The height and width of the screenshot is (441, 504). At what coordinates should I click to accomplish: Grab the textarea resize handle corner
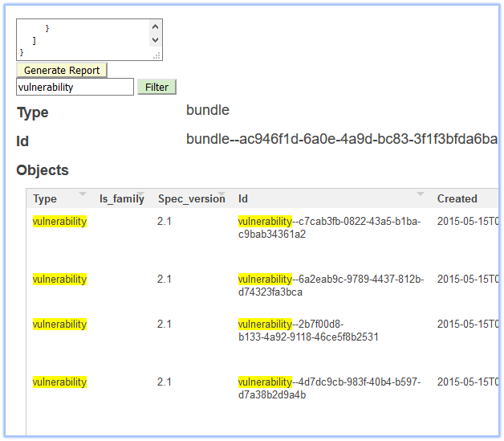click(156, 55)
